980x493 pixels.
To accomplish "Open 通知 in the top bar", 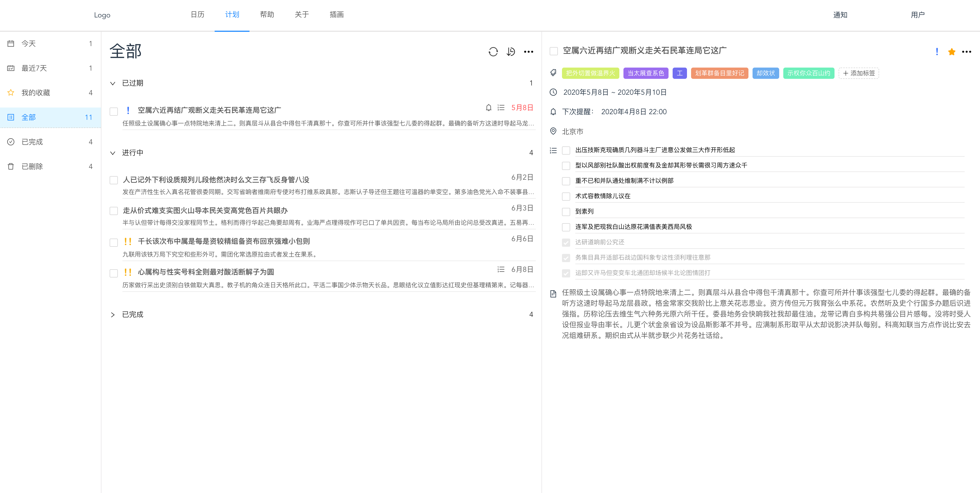I will [x=840, y=15].
